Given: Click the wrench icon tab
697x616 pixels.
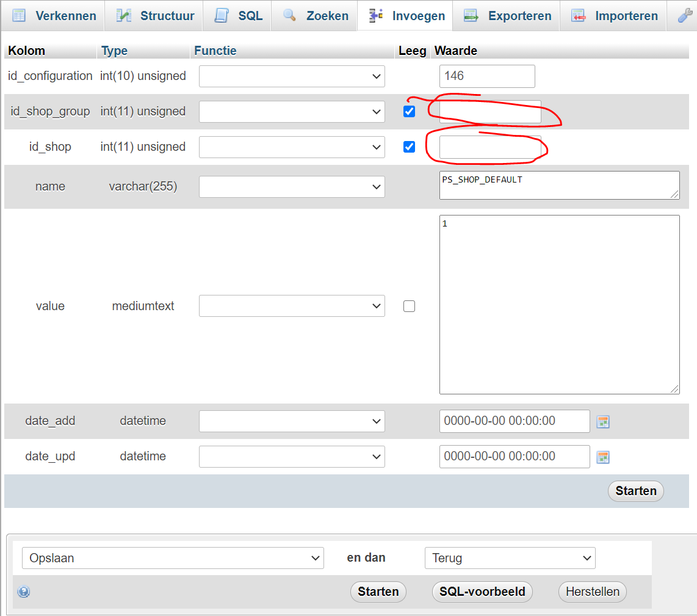Looking at the screenshot, I should 685,15.
